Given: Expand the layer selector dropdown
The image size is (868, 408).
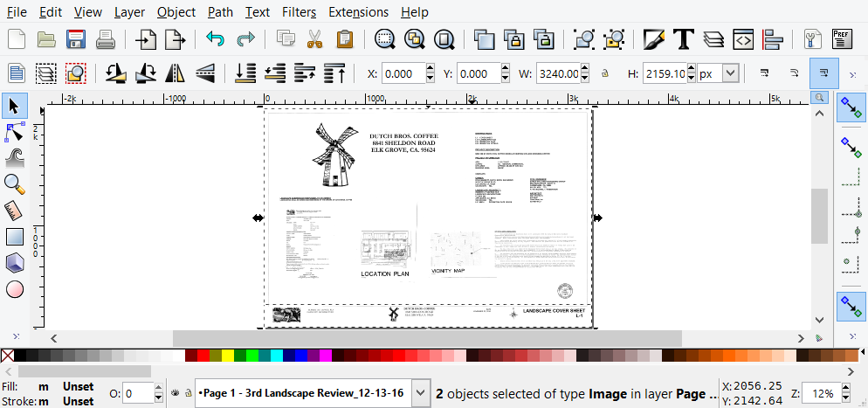Looking at the screenshot, I should pyautogui.click(x=421, y=393).
